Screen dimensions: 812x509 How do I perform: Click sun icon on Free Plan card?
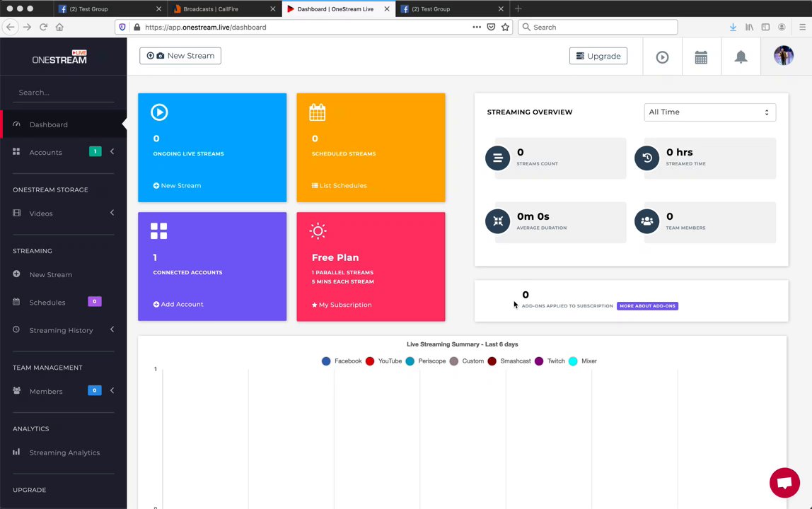(318, 231)
